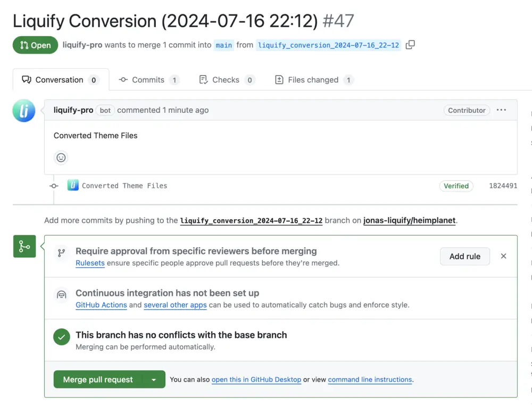Open the jonas-liquify/heimplanet repository link
This screenshot has height=406, width=532.
coord(409,220)
